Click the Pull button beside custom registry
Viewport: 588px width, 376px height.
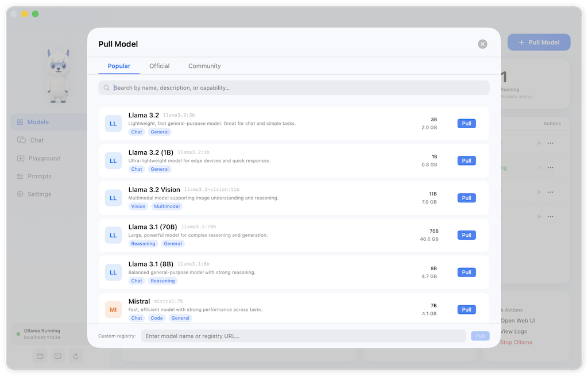point(481,336)
